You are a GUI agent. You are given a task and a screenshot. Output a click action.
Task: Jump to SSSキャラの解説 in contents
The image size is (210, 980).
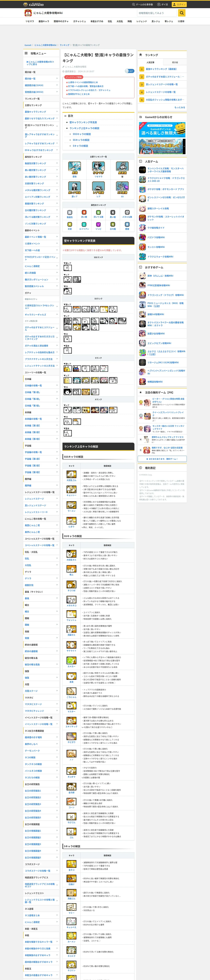coord(82,134)
